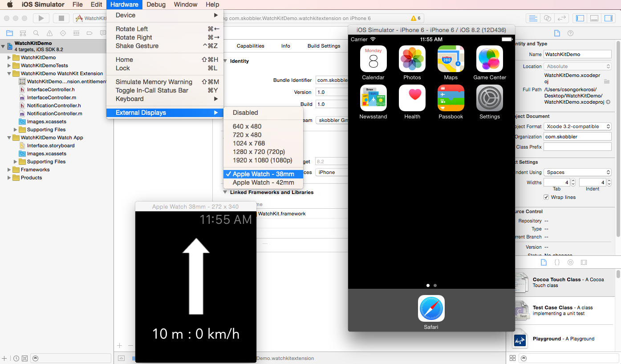
Task: Open the Debug menu in the menu bar
Action: pos(156,4)
